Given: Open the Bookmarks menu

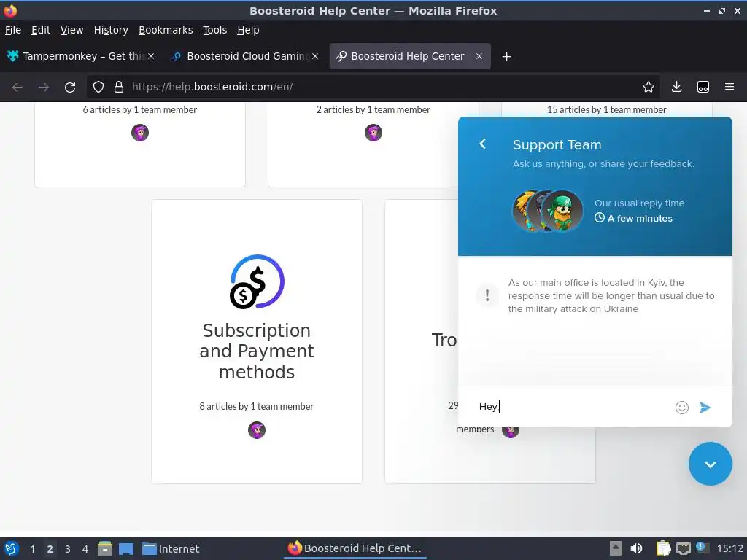Looking at the screenshot, I should (x=166, y=30).
